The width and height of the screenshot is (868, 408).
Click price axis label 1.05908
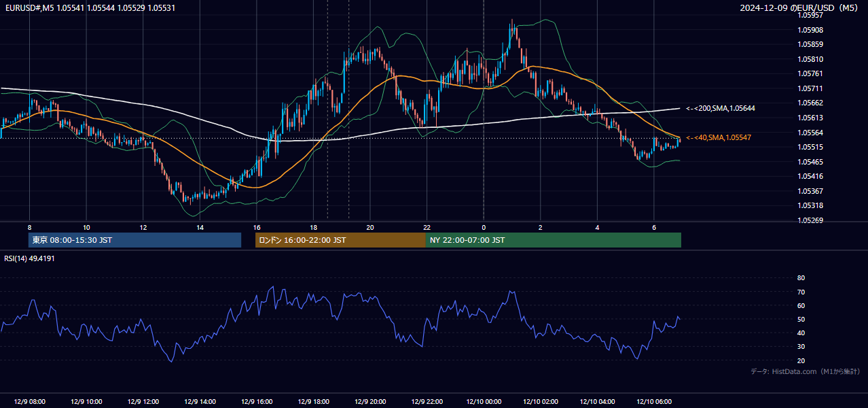point(810,30)
